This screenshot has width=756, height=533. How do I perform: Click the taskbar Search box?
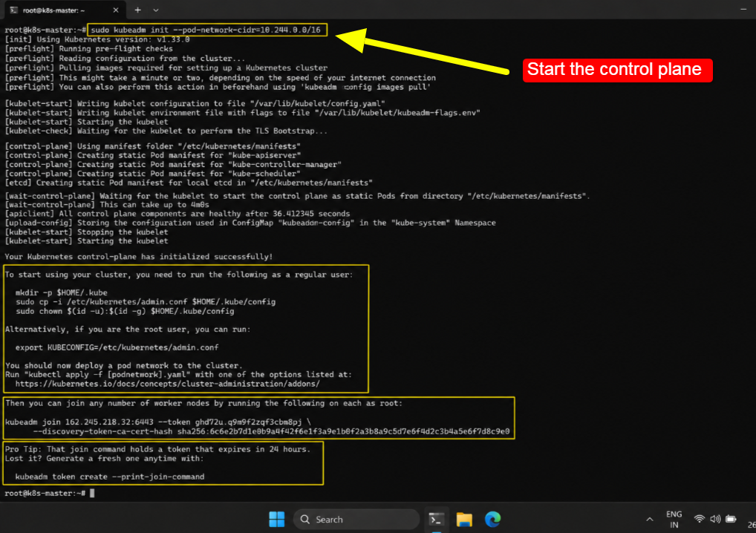click(x=356, y=520)
